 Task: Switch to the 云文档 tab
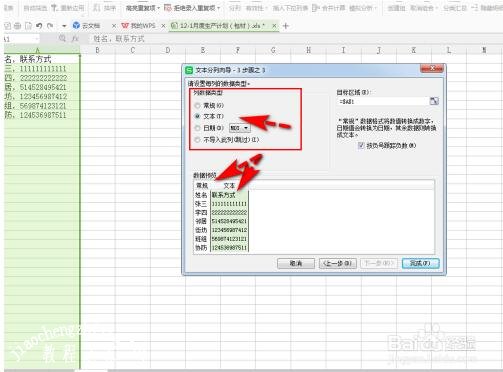coord(91,26)
